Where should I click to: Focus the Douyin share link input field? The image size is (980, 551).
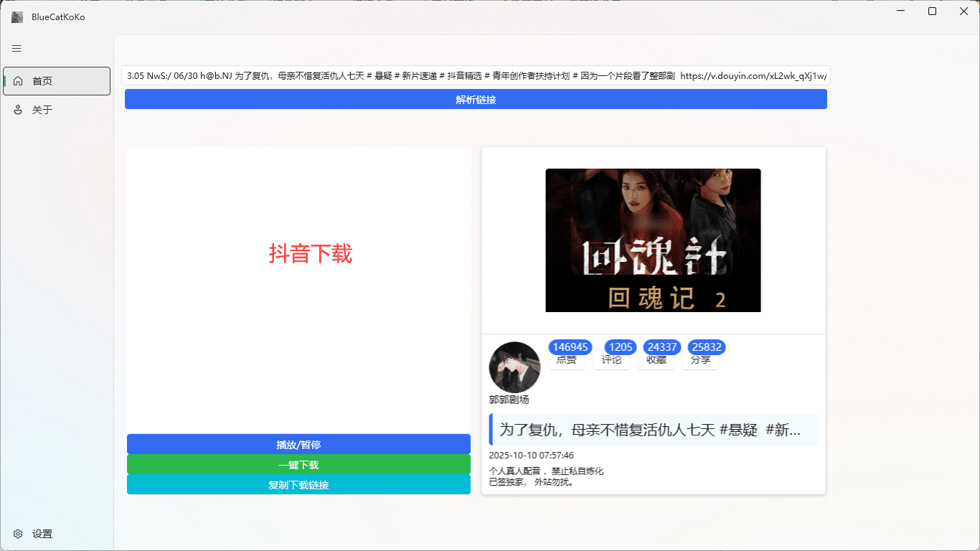point(476,75)
